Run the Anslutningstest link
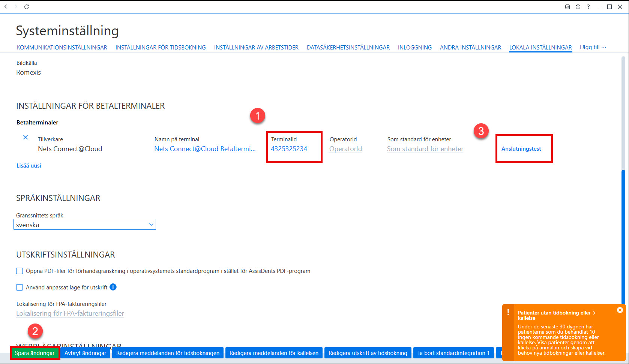Image resolution: width=629 pixels, height=364 pixels. (x=521, y=149)
